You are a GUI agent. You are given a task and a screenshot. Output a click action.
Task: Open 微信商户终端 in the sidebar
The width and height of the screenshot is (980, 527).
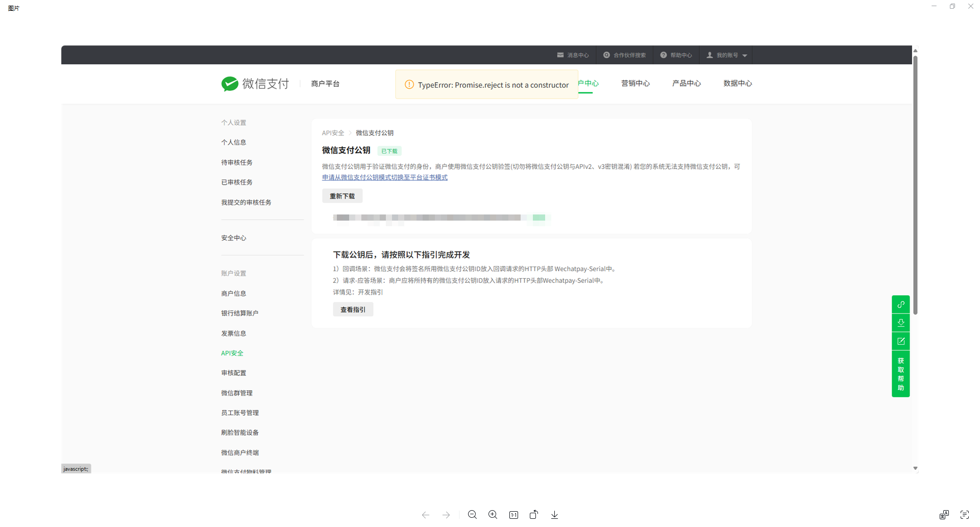pos(240,452)
